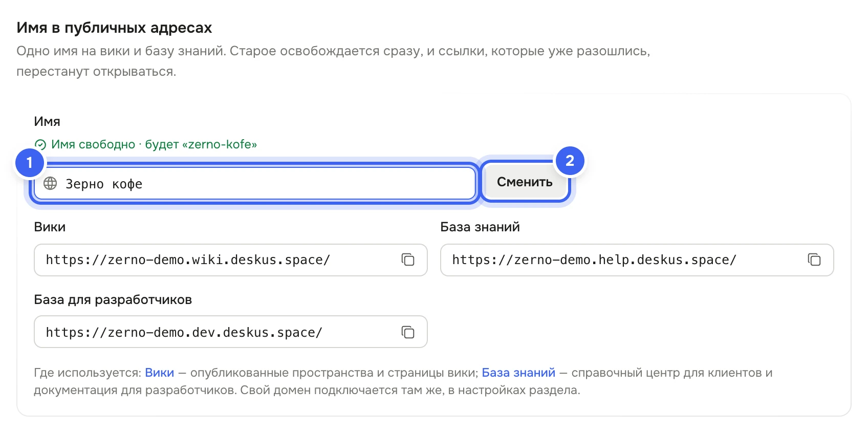Click the «Сменить» button
This screenshot has height=433, width=868.
(x=525, y=182)
